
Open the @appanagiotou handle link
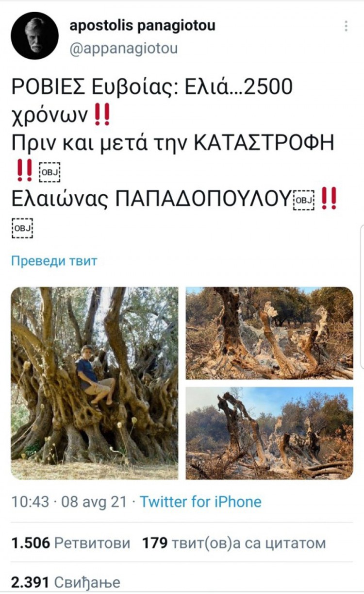(x=123, y=49)
